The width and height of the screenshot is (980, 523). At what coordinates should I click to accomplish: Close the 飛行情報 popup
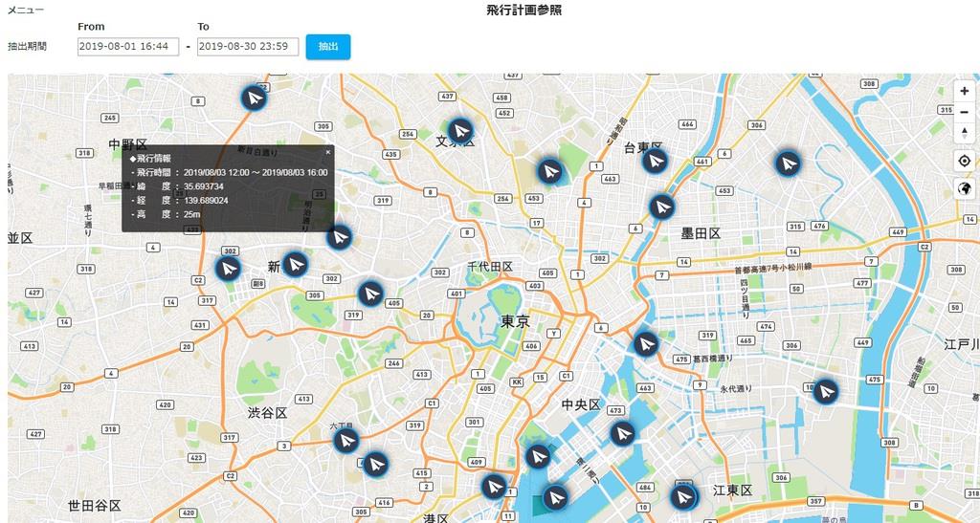pos(327,151)
